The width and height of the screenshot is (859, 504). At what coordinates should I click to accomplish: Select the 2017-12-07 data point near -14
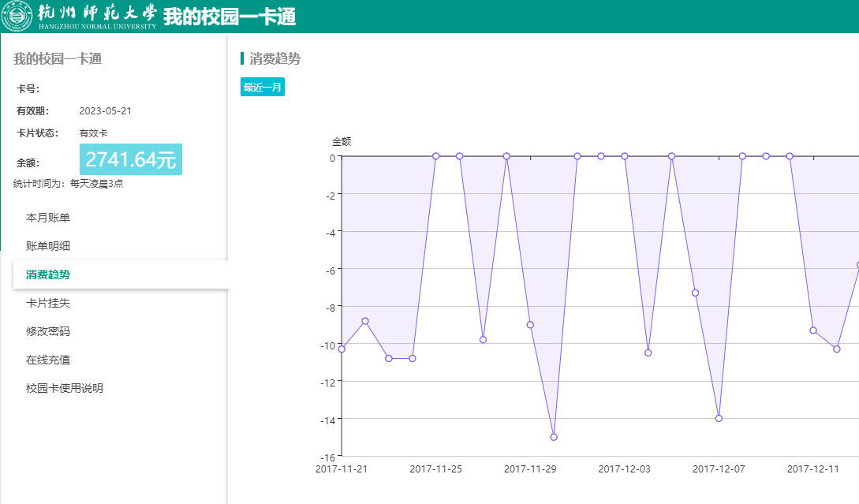coord(719,419)
